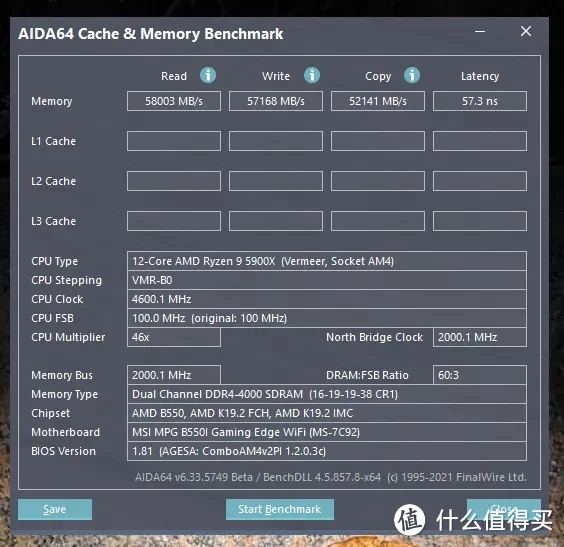Click the empty L1 Cache copy field

378,141
